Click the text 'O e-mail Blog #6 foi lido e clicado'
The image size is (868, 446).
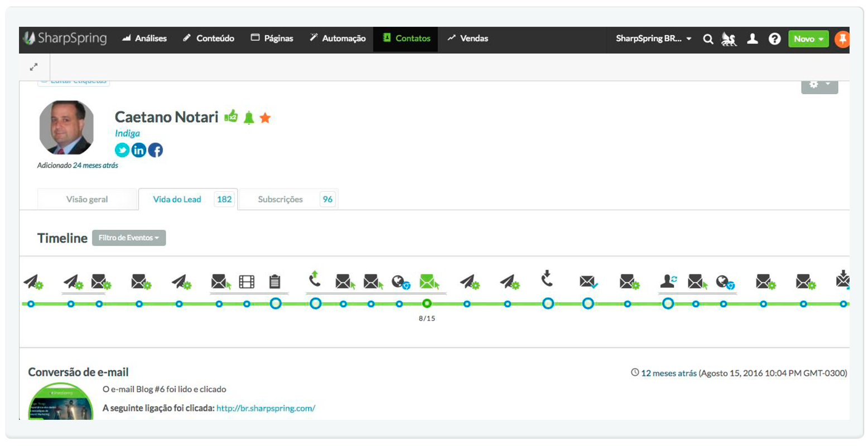(x=165, y=389)
